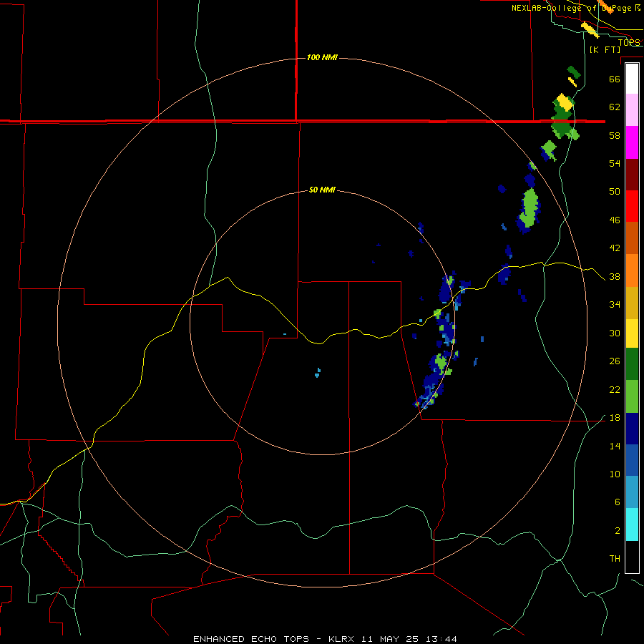Click the magenta 58 kft legend swatch

click(632, 142)
